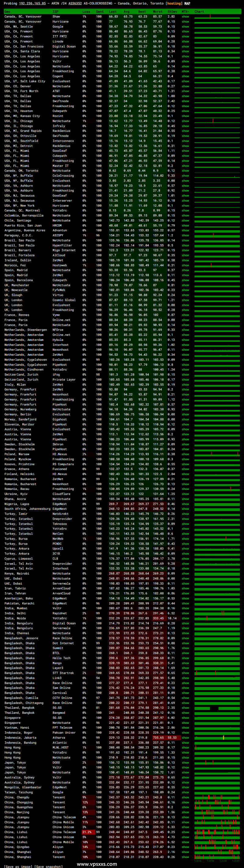This screenshot has width=244, height=868.
Task: Open the 192.236.165.85 IP address link
Action: [x=32, y=3]
